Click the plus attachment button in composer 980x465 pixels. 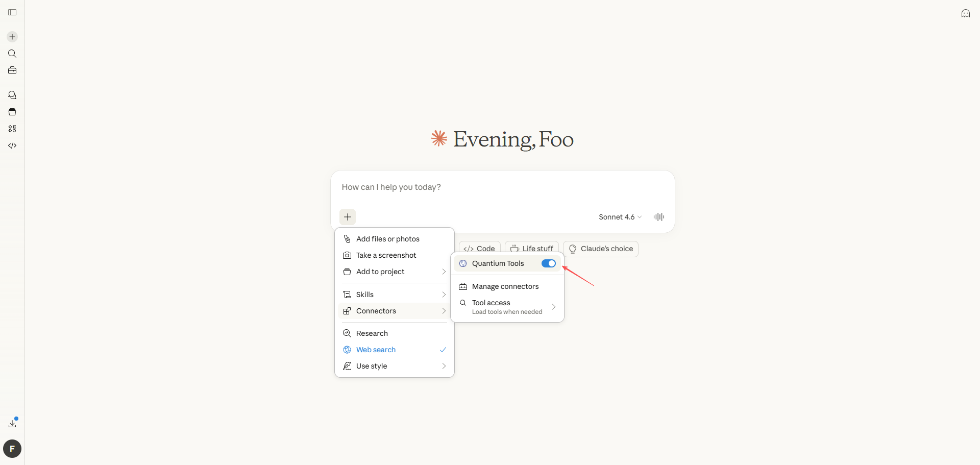tap(348, 217)
